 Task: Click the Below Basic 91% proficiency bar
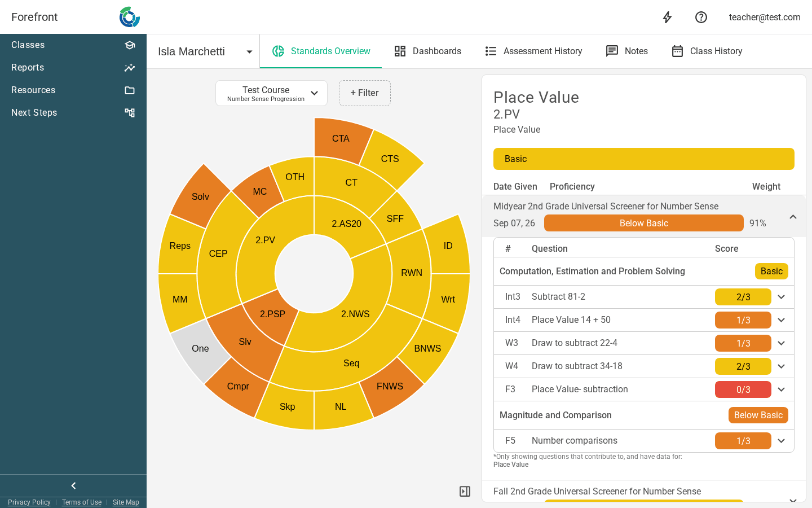(x=643, y=223)
